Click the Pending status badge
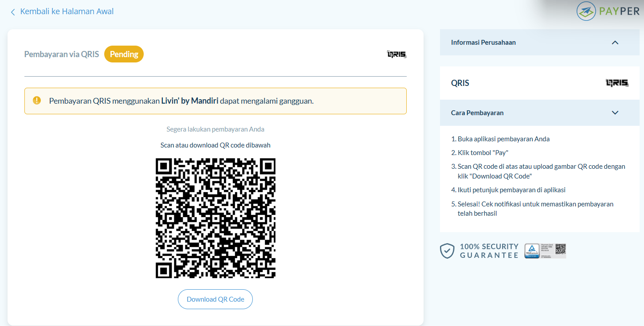The height and width of the screenshot is (326, 644). tap(124, 54)
